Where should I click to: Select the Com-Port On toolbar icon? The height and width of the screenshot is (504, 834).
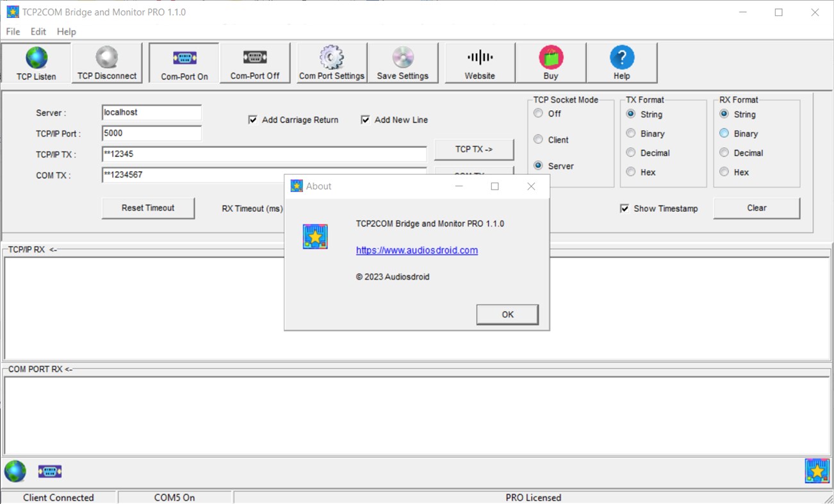[x=183, y=58]
